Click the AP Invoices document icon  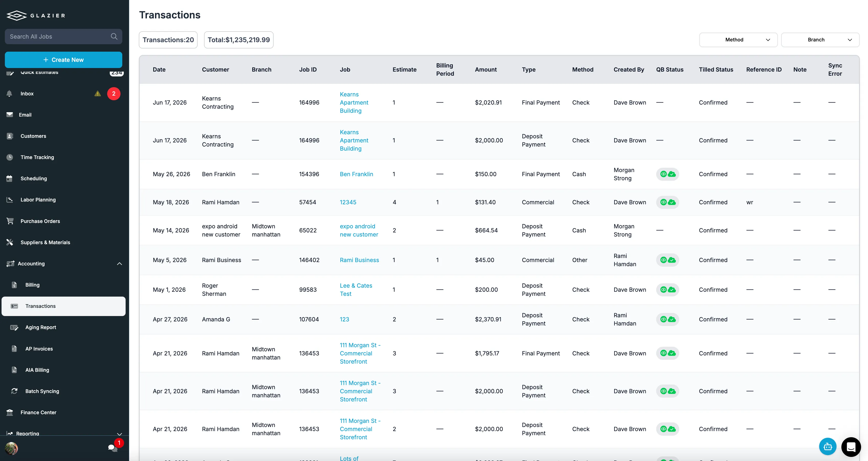coord(14,348)
